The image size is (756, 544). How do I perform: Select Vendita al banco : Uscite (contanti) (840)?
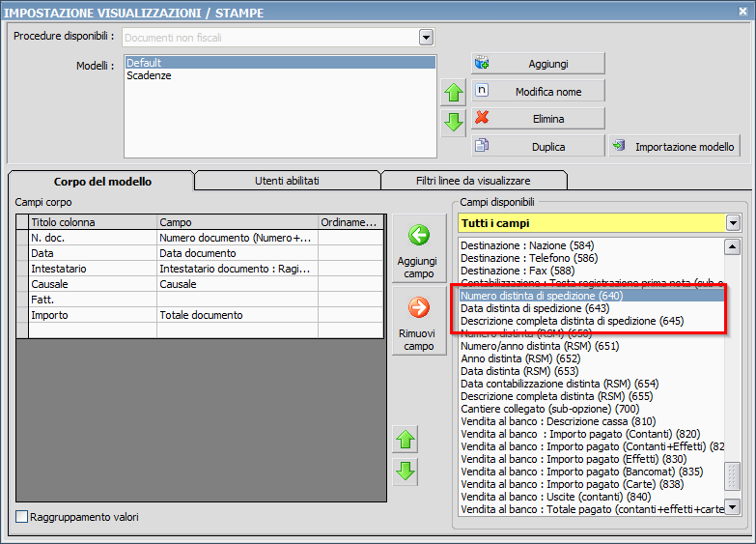tap(591, 497)
